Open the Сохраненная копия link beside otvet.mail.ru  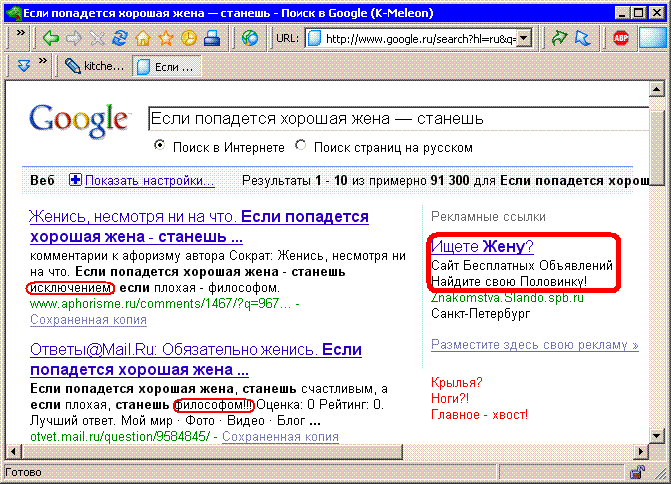(x=280, y=436)
